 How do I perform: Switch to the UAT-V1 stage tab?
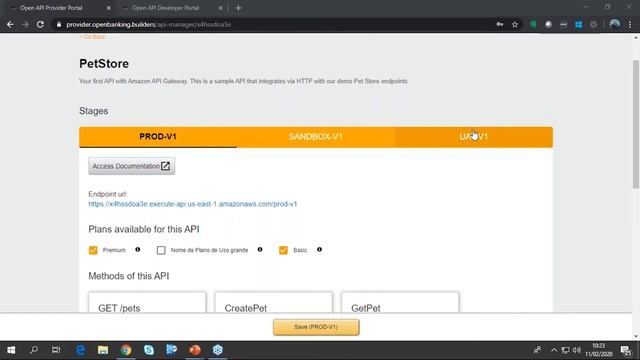(x=473, y=137)
